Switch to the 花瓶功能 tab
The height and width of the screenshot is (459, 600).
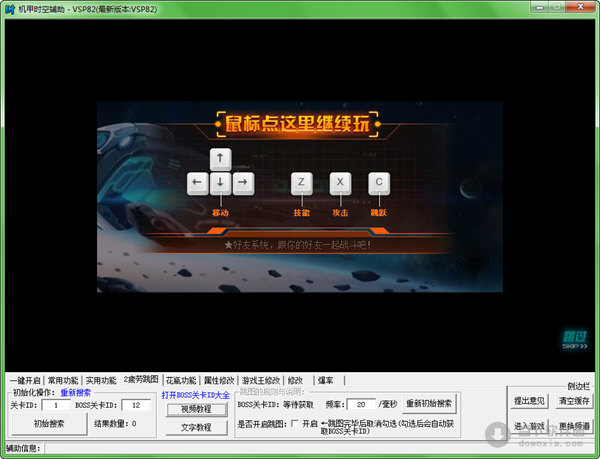(x=181, y=380)
